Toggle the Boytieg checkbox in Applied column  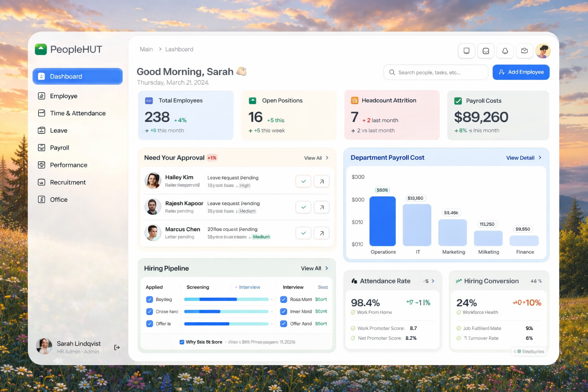150,299
